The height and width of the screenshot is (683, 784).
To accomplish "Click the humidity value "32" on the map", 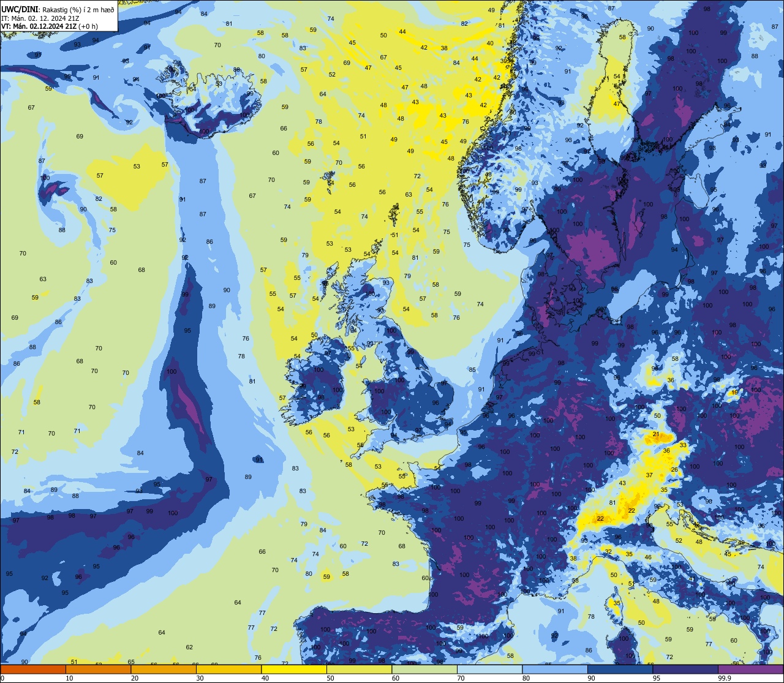I will pyautogui.click(x=608, y=552).
